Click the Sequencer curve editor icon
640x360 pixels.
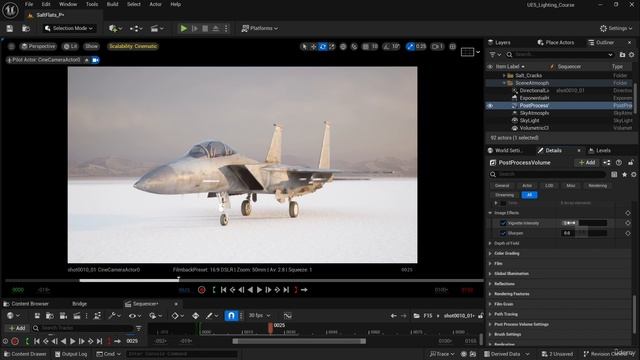click(x=288, y=316)
